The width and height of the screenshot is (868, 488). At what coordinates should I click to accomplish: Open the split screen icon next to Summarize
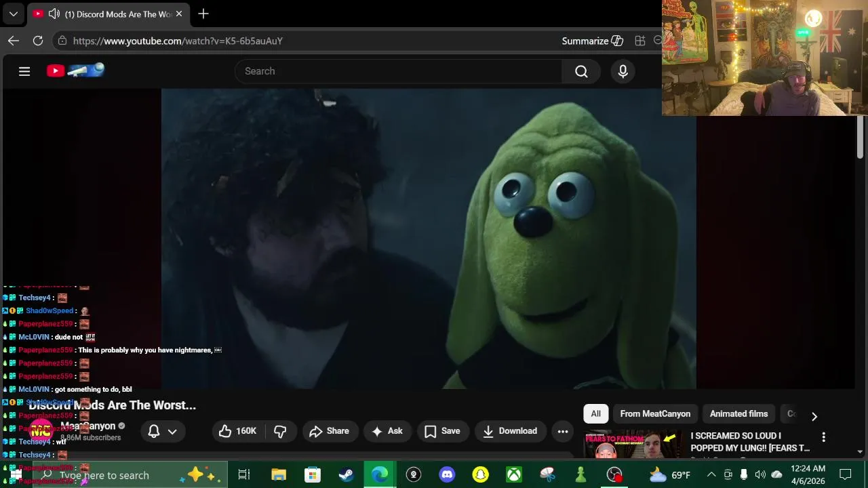click(x=640, y=41)
